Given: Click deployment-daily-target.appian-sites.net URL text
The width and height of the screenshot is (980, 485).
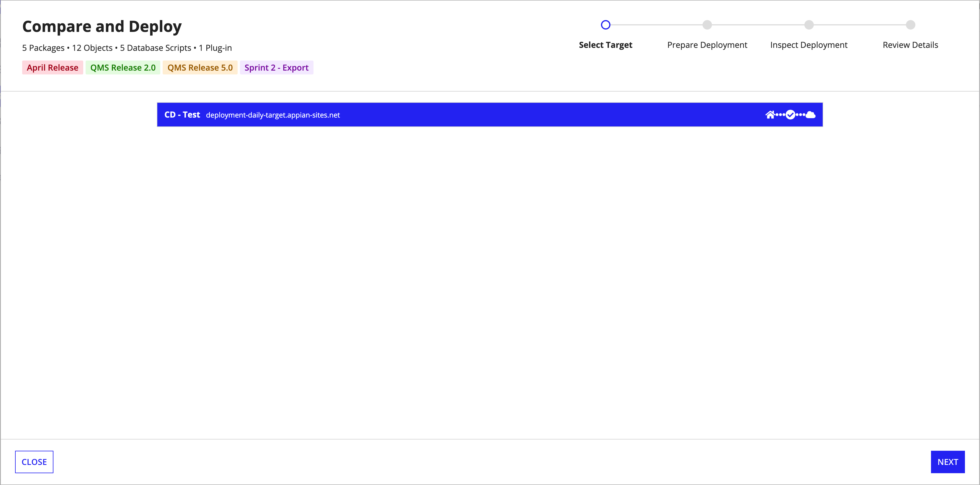Looking at the screenshot, I should [x=273, y=115].
